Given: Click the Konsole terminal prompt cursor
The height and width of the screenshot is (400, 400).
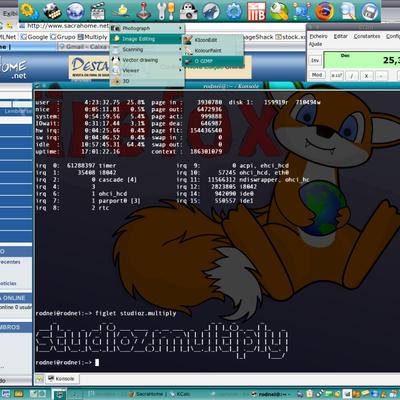Looking at the screenshot, I should [97, 362].
